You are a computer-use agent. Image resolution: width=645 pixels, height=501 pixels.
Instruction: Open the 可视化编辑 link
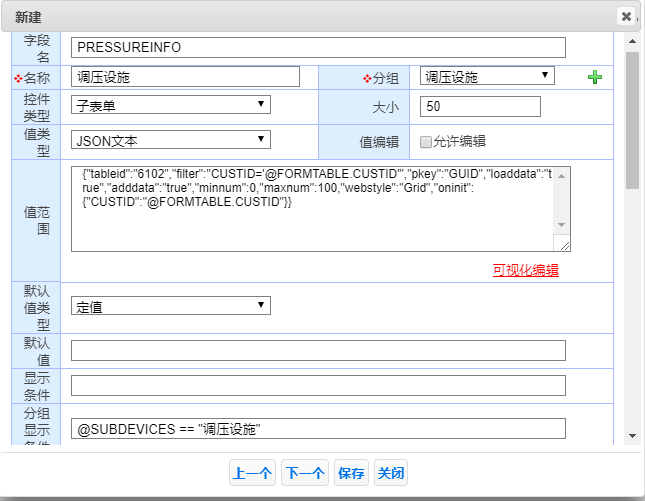pyautogui.click(x=525, y=270)
